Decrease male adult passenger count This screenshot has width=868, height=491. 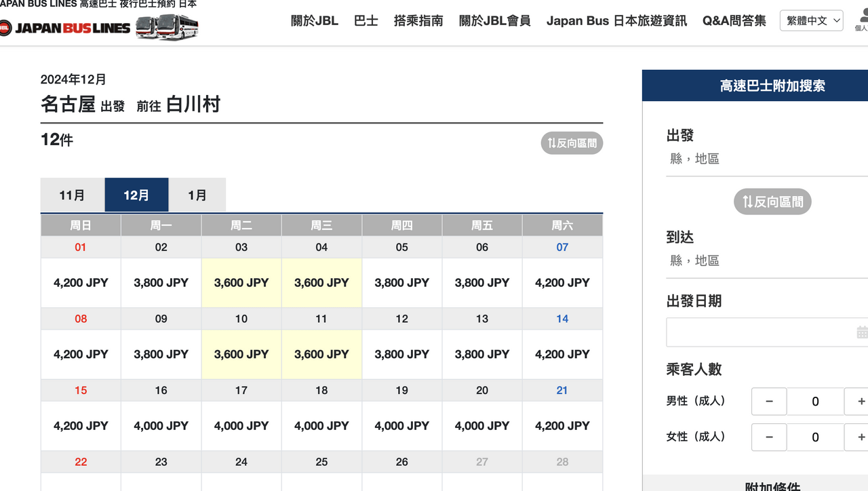coord(769,401)
